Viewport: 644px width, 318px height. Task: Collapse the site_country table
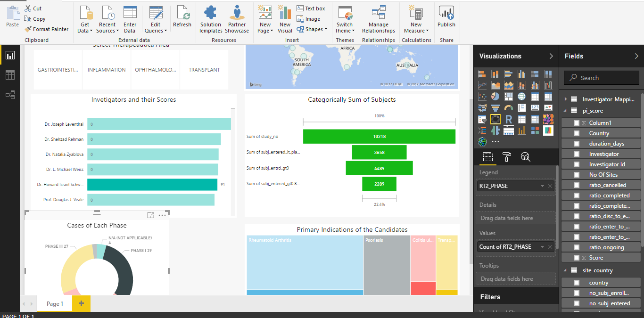click(x=566, y=270)
